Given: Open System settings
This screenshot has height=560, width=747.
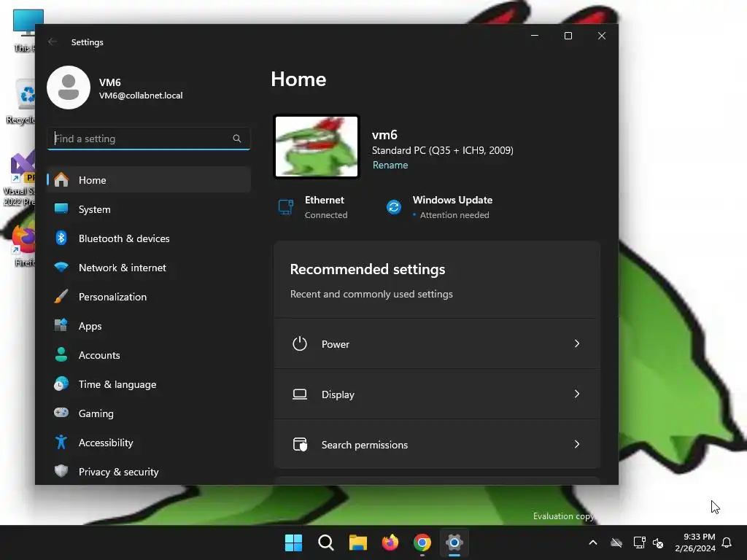Looking at the screenshot, I should pyautogui.click(x=149, y=209).
